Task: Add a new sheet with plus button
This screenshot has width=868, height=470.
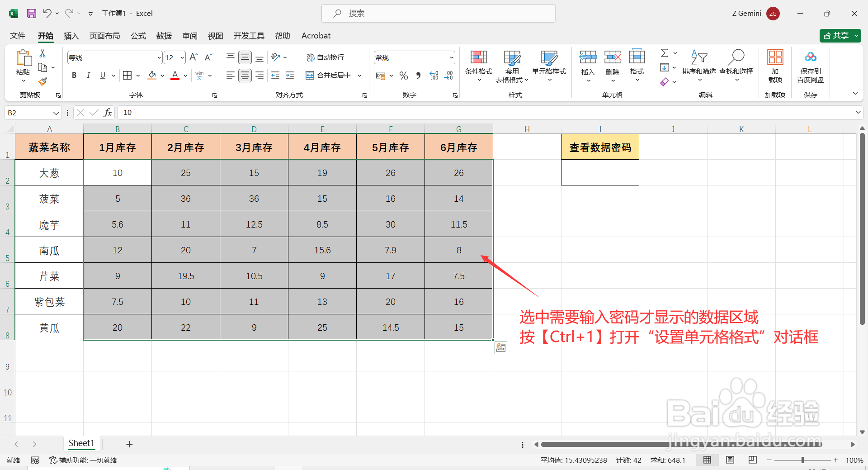Action: click(129, 444)
